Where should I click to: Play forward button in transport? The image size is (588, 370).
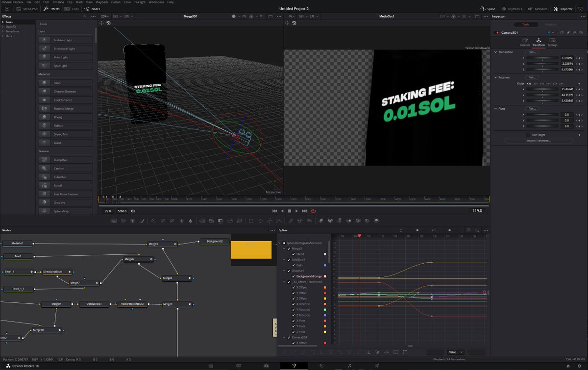coord(296,211)
